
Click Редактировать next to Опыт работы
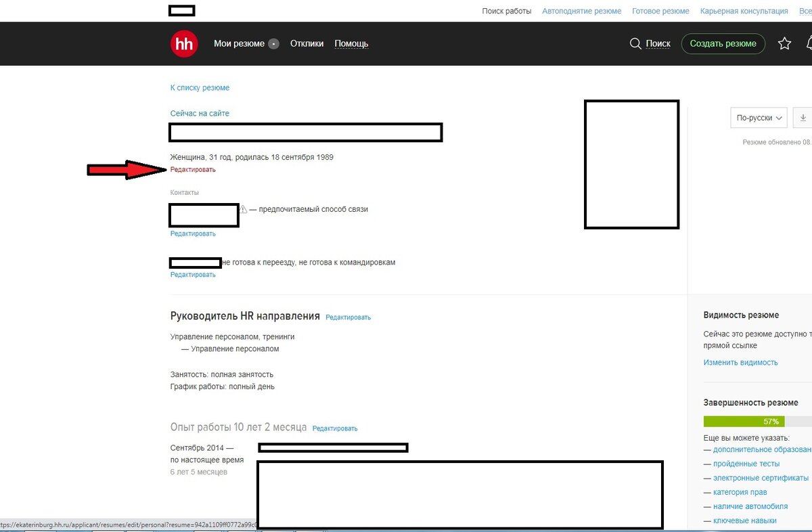point(335,428)
